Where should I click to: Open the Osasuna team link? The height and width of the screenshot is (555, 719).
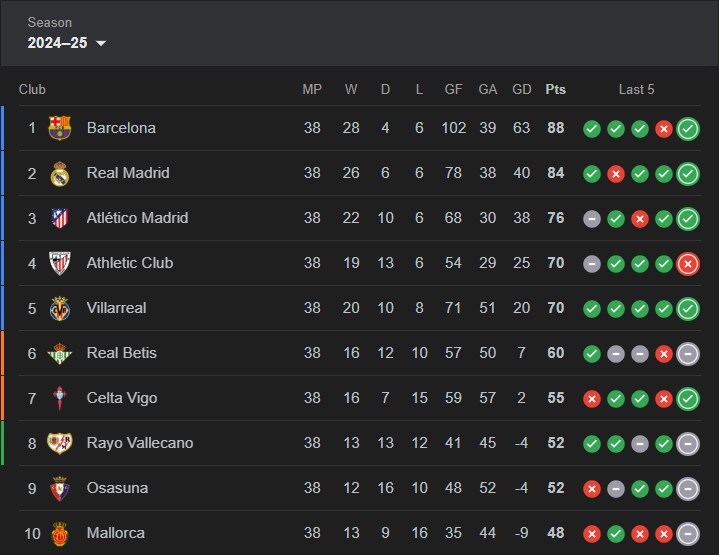click(117, 488)
